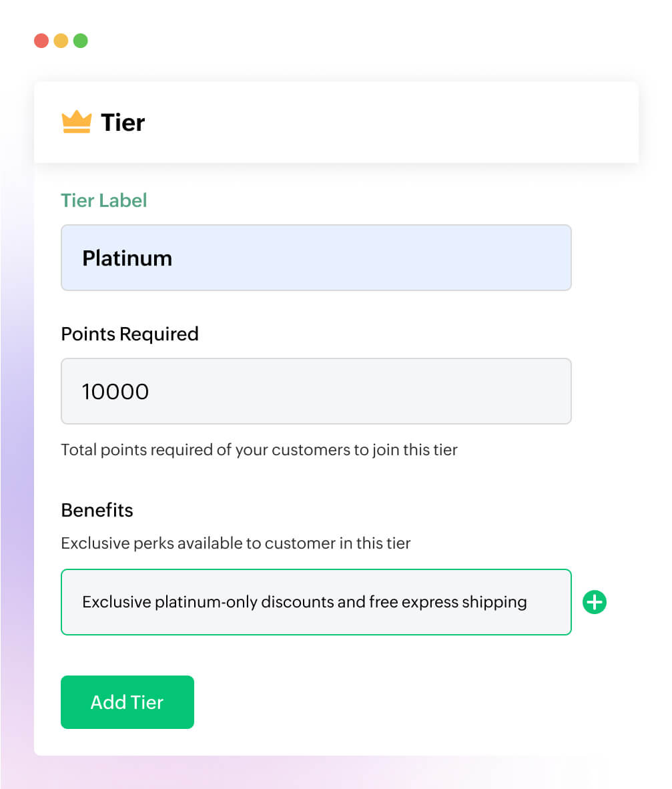Click the red window control dot

tap(41, 41)
